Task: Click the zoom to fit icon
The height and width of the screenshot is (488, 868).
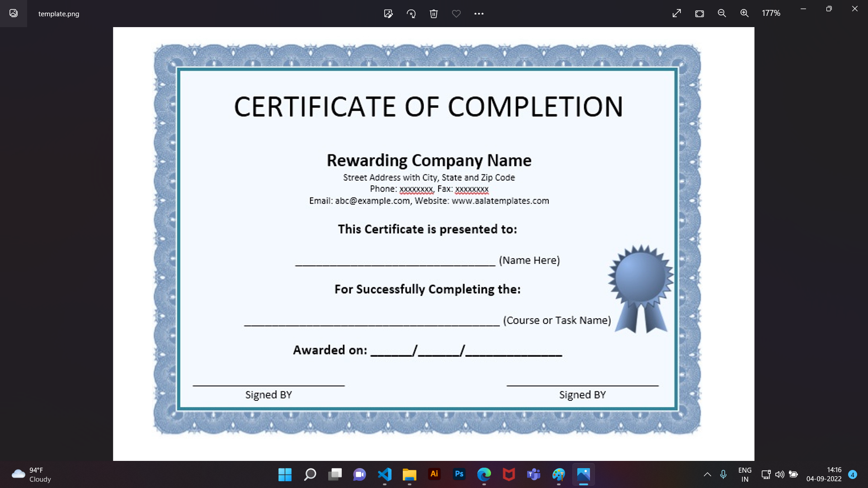Action: (699, 14)
